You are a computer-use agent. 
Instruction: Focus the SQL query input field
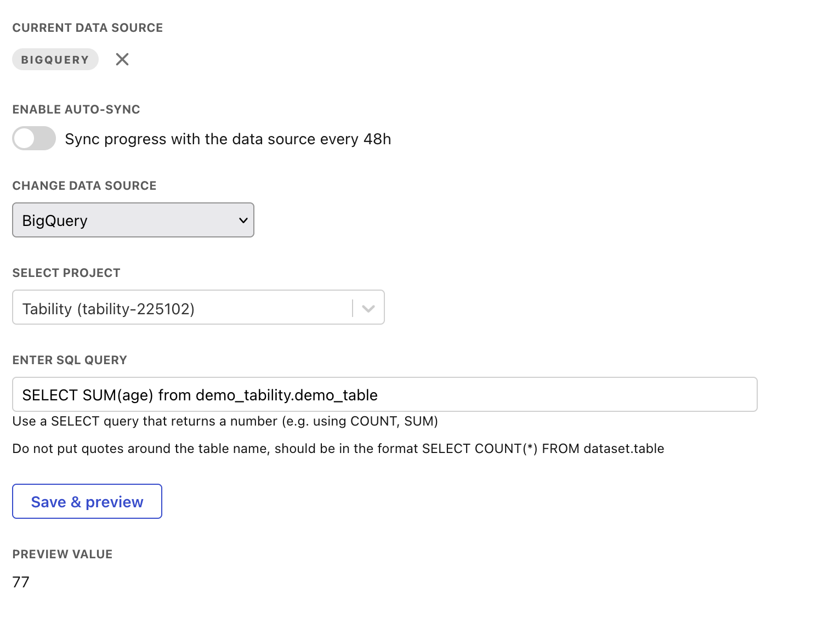click(x=384, y=395)
